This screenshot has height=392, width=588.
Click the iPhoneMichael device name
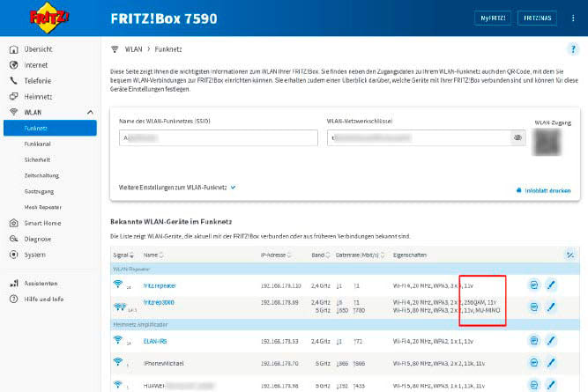[163, 363]
